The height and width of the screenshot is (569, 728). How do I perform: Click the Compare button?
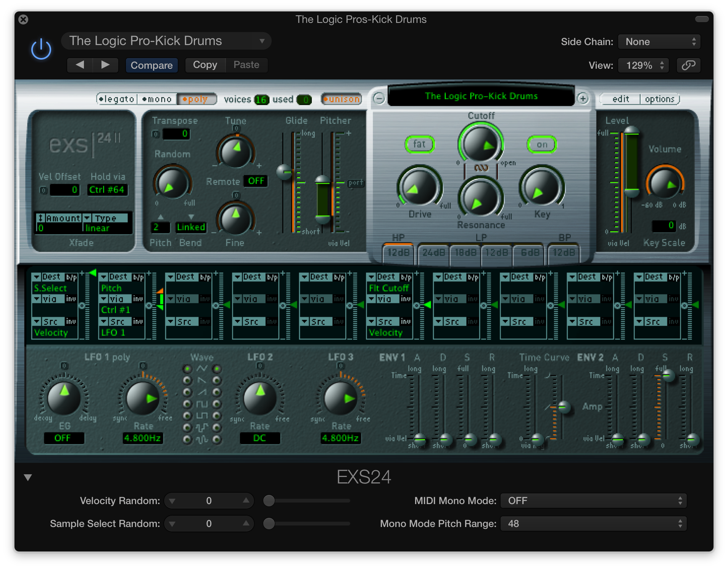tap(151, 65)
